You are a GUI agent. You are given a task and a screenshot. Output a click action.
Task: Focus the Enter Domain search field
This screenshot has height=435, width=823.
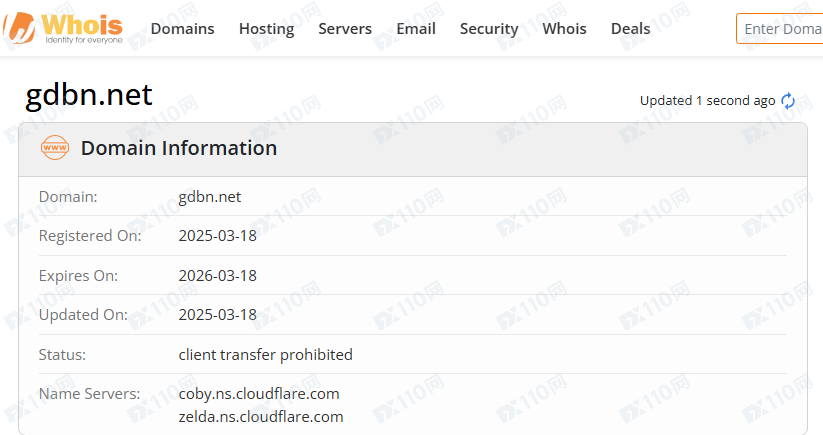(x=782, y=29)
